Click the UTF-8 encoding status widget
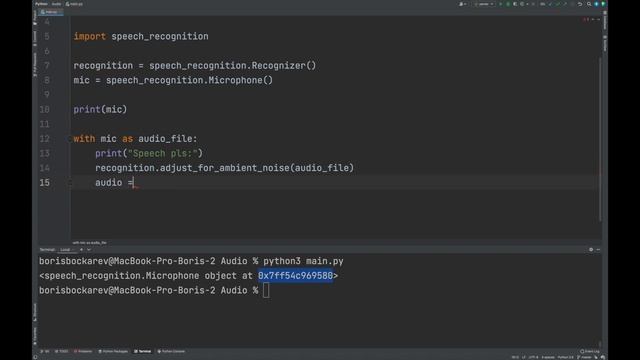This screenshot has height=360, width=640. pos(533,357)
